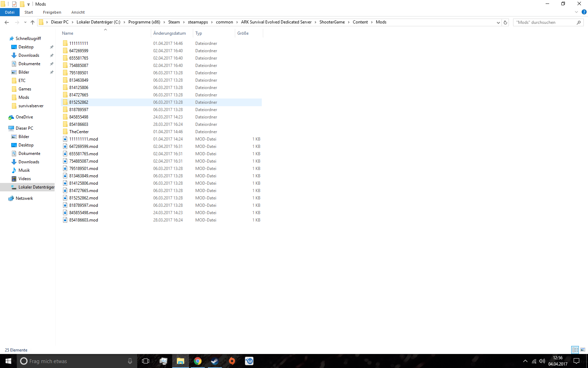Go back with the Back arrow
Screen dimensions: 588x368
[7, 22]
